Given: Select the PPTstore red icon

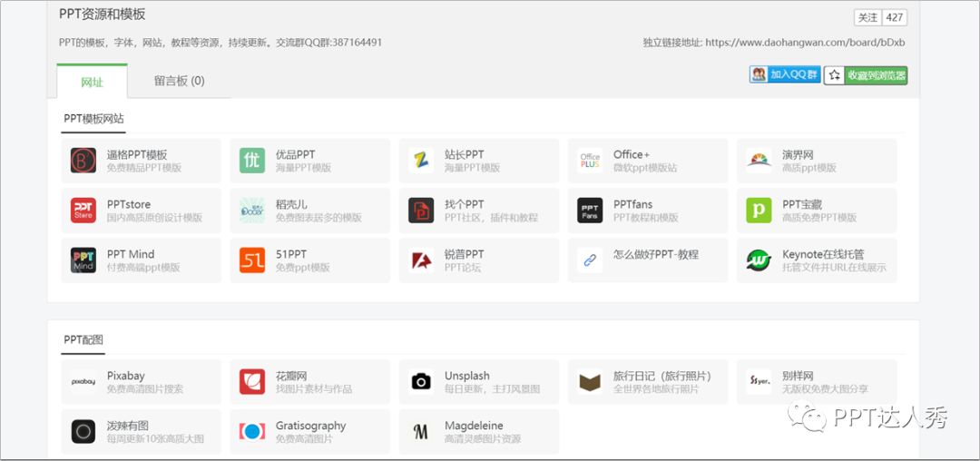Looking at the screenshot, I should tap(83, 211).
